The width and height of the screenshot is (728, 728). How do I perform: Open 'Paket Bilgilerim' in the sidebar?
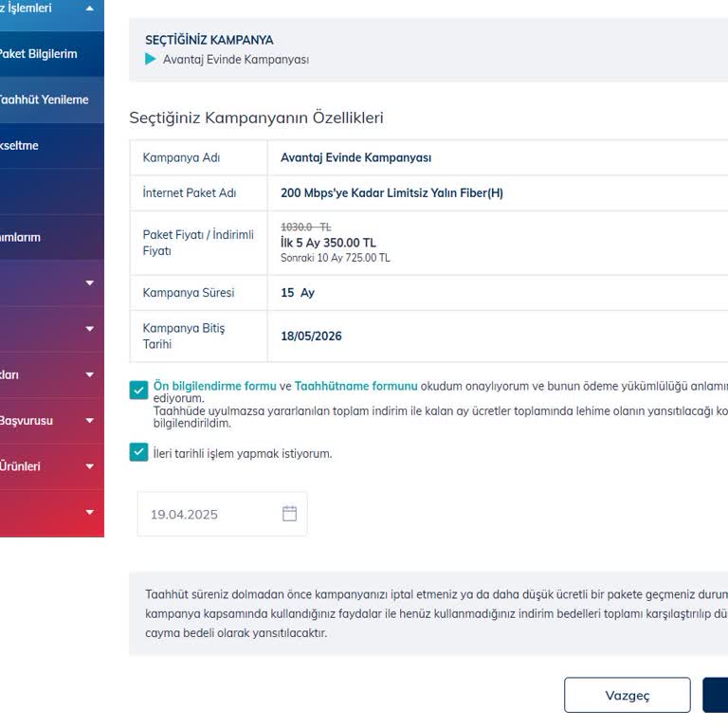tap(52, 54)
